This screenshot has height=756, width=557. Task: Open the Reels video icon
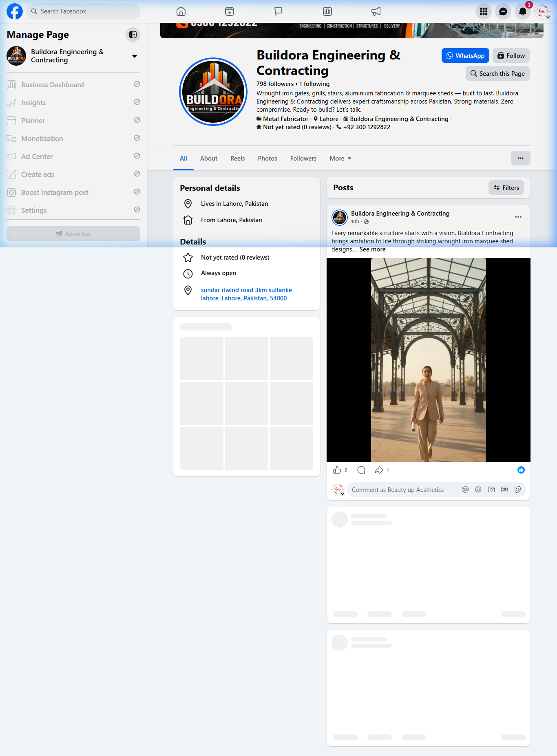230,11
